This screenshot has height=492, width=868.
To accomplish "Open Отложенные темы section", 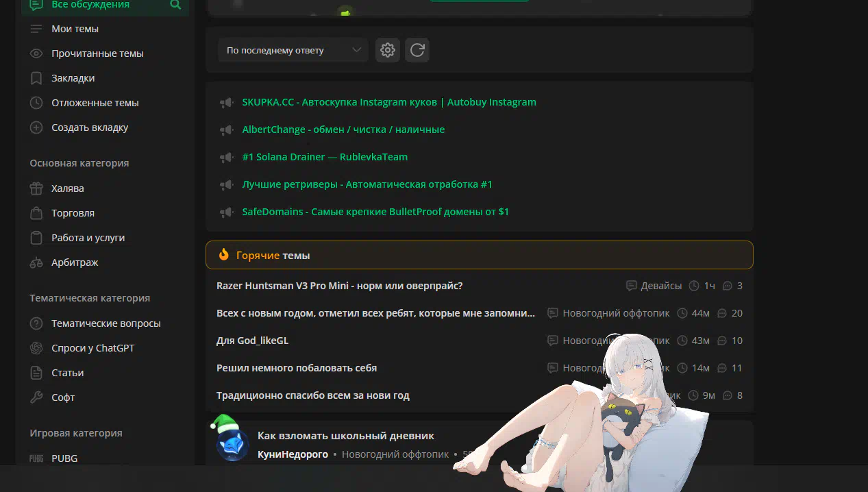I will pos(95,103).
